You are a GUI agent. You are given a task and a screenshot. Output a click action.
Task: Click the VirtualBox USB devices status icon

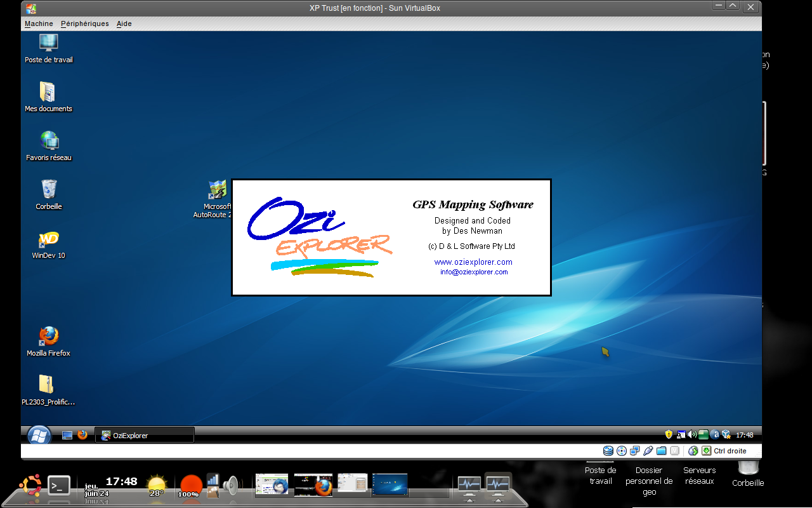tap(648, 451)
